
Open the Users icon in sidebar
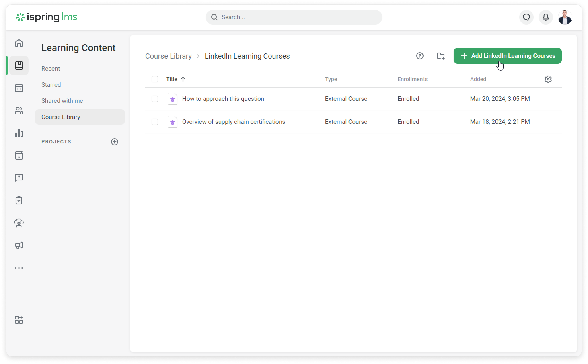pos(19,110)
